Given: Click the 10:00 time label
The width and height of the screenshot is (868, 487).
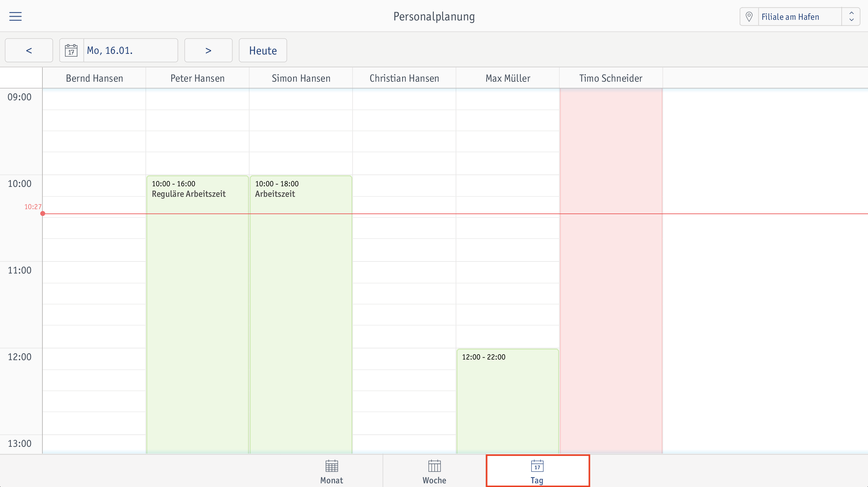Looking at the screenshot, I should [x=20, y=183].
